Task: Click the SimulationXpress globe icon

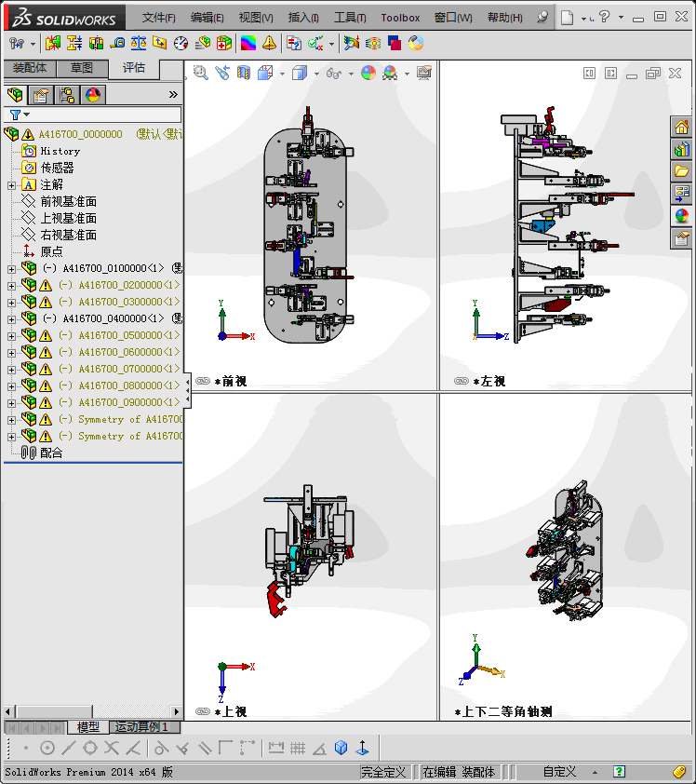Action: [x=416, y=44]
